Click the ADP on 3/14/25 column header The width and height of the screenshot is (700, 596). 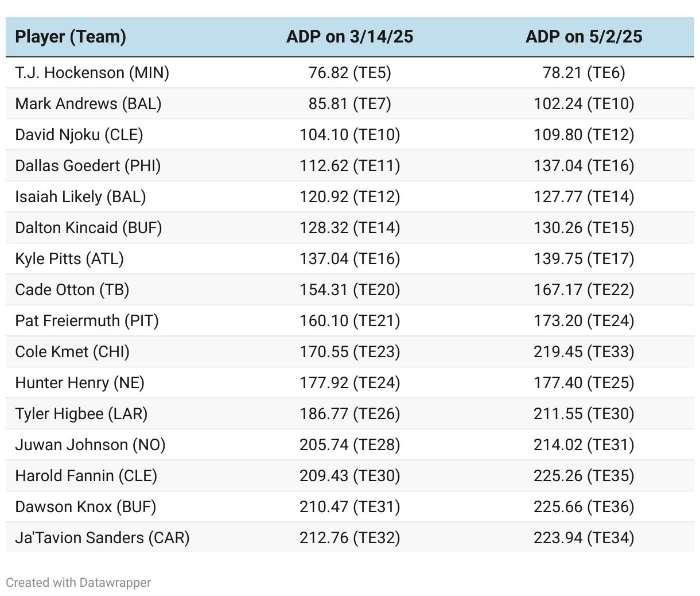[349, 37]
